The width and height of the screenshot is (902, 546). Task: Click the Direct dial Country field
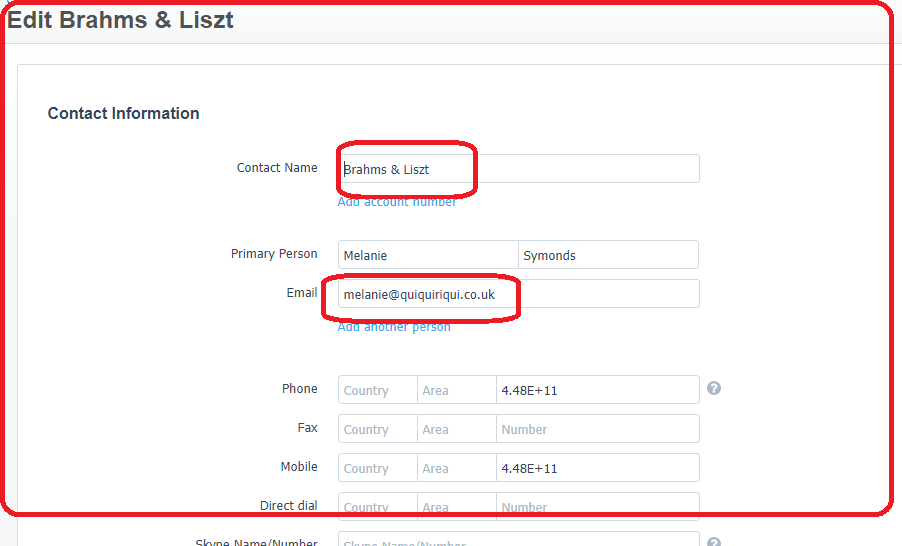(x=378, y=506)
